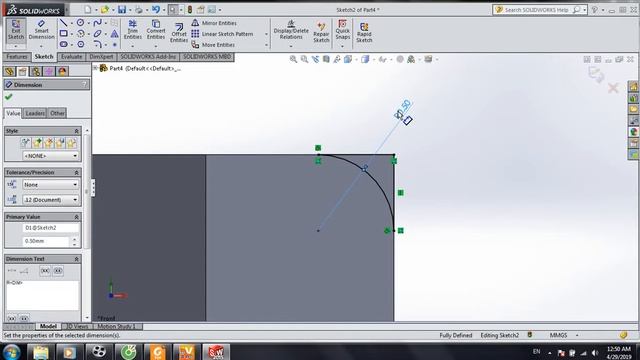Click Convert Entities tool

pos(156,30)
